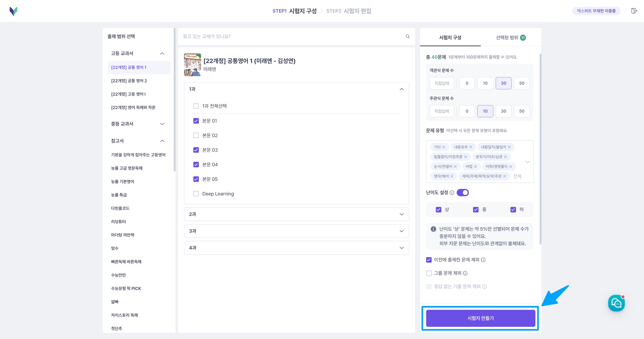The width and height of the screenshot is (644, 339).
Task: Switch to the 선택된 범위 tab
Action: (x=511, y=38)
